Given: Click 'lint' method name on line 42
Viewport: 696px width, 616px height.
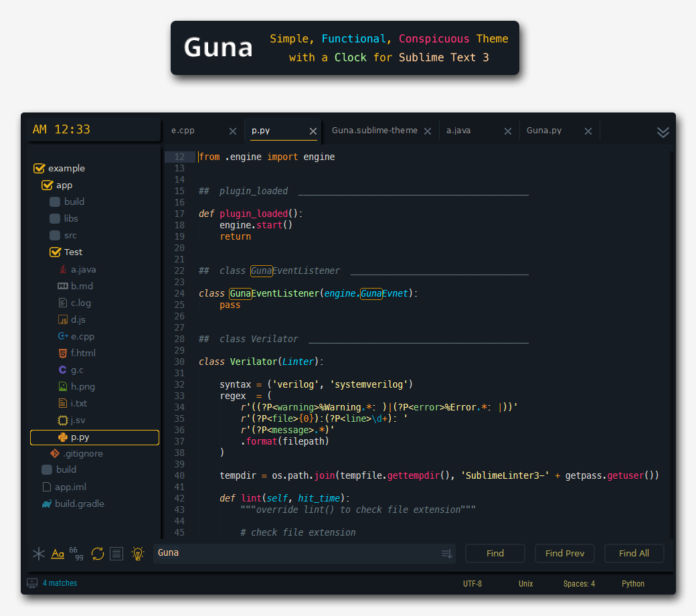Looking at the screenshot, I should pyautogui.click(x=251, y=498).
